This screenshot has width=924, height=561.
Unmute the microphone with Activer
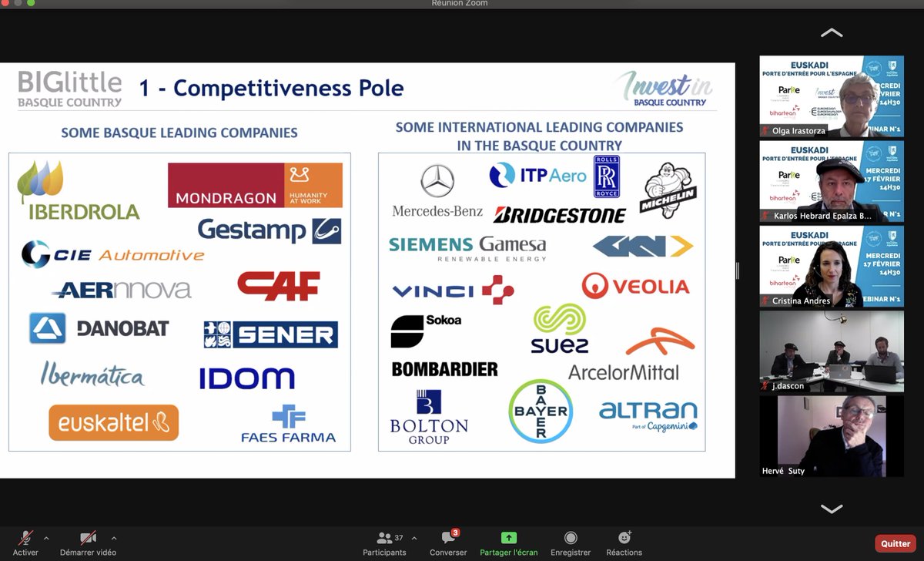pyautogui.click(x=25, y=543)
